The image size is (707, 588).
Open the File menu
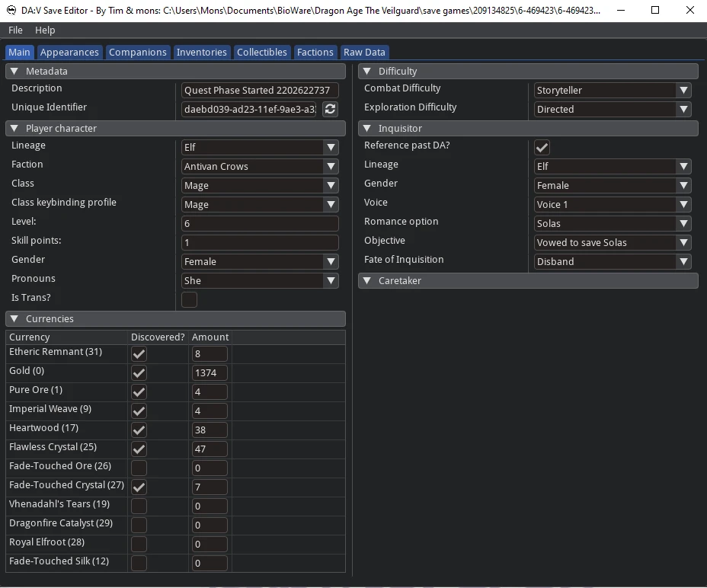tap(15, 30)
